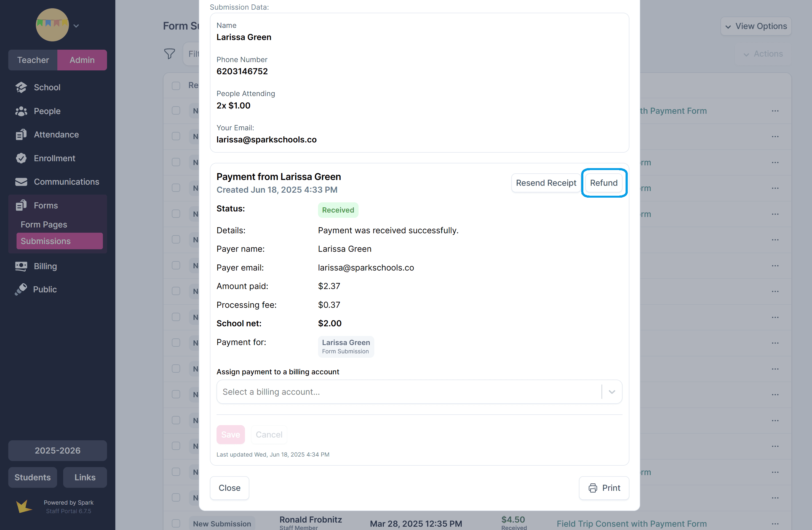Click the Communications envelope icon

(x=21, y=182)
